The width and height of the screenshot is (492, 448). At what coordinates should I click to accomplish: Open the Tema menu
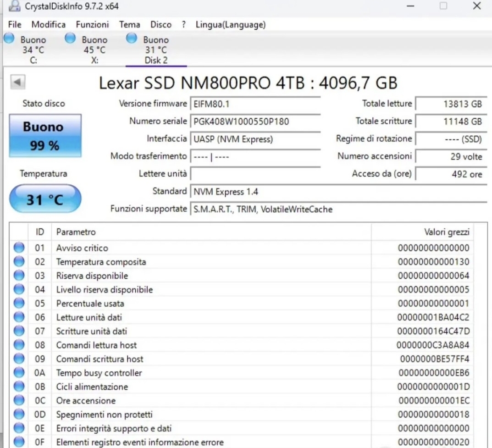(129, 25)
